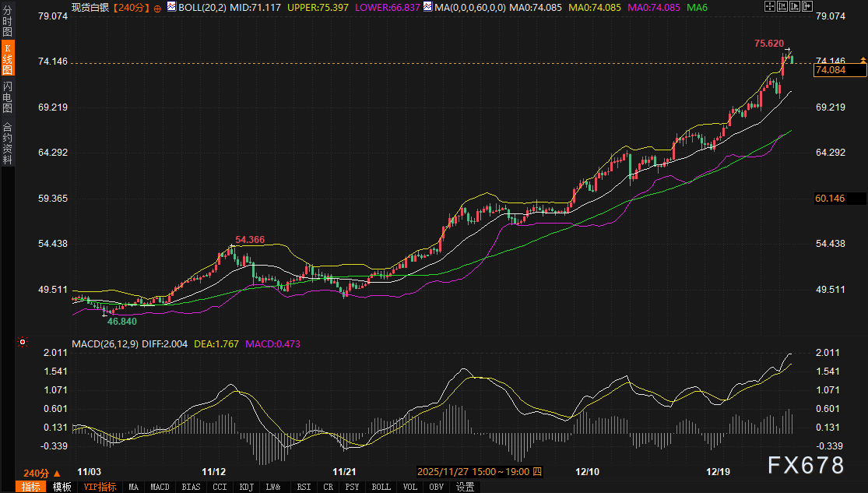Click the 设置 settings button

click(x=465, y=488)
